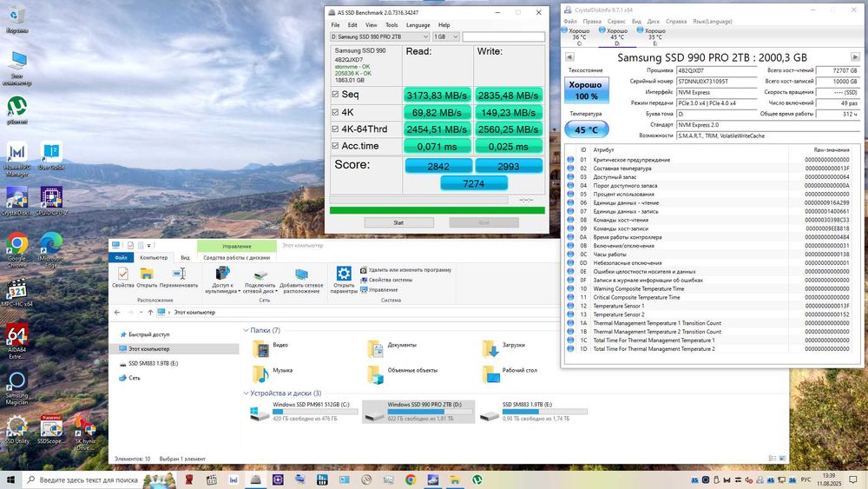
Task: Uncheck the 4K-64Thrd test checkbox
Action: click(x=335, y=129)
